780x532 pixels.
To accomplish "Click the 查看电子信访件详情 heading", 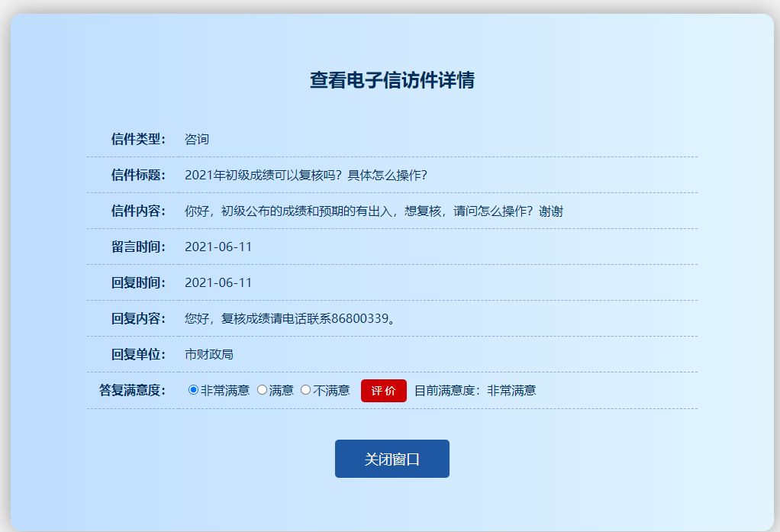I will tap(392, 80).
